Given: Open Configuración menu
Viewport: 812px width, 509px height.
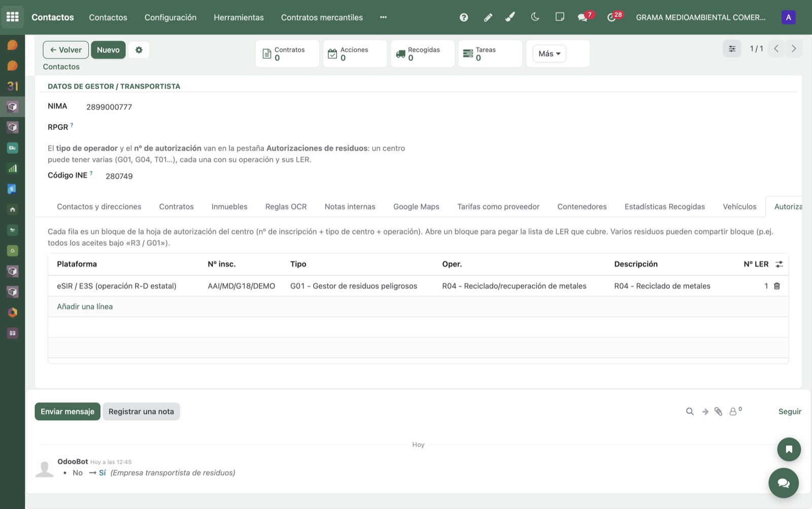Looking at the screenshot, I should [x=170, y=17].
